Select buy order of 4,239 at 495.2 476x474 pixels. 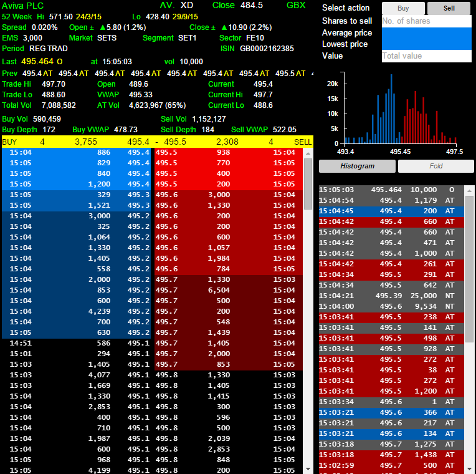click(76, 311)
